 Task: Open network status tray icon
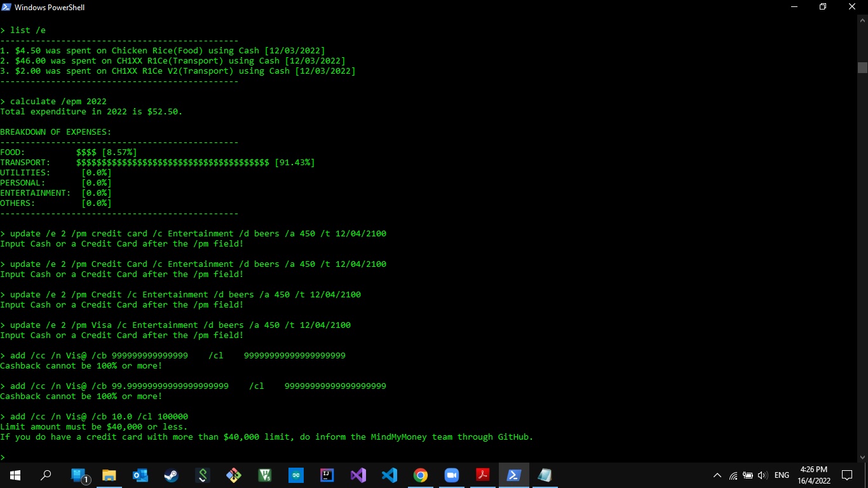(x=733, y=475)
